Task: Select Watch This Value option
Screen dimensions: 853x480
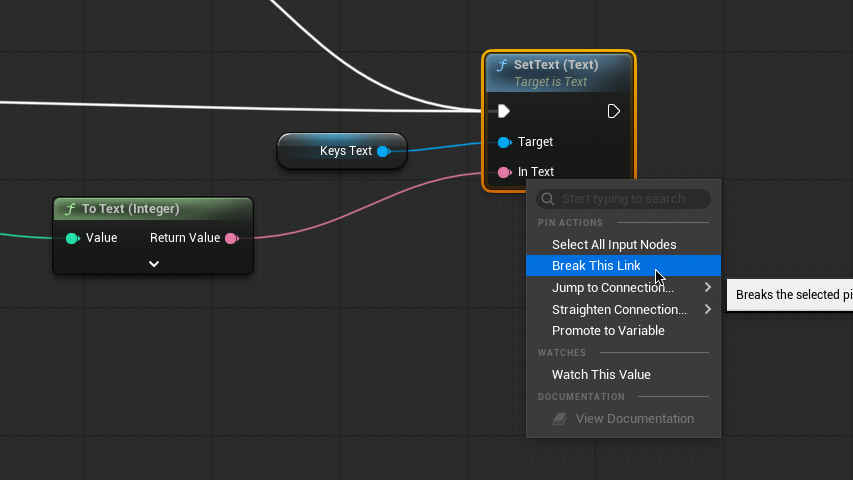Action: pos(601,375)
